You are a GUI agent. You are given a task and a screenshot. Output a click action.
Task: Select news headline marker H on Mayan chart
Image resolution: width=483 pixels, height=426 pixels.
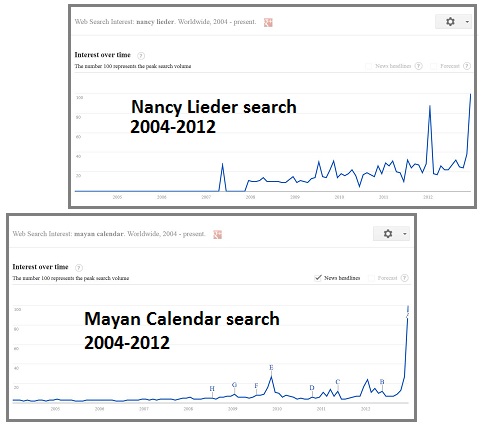[212, 388]
